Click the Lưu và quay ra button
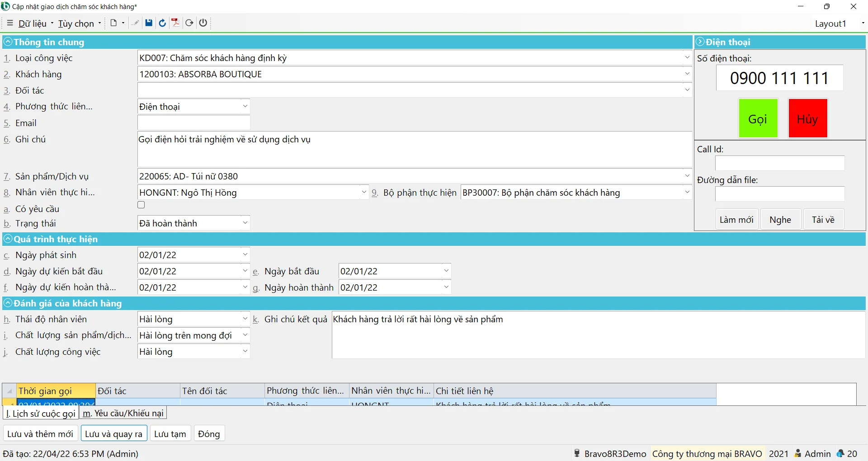868x461 pixels. pyautogui.click(x=113, y=434)
